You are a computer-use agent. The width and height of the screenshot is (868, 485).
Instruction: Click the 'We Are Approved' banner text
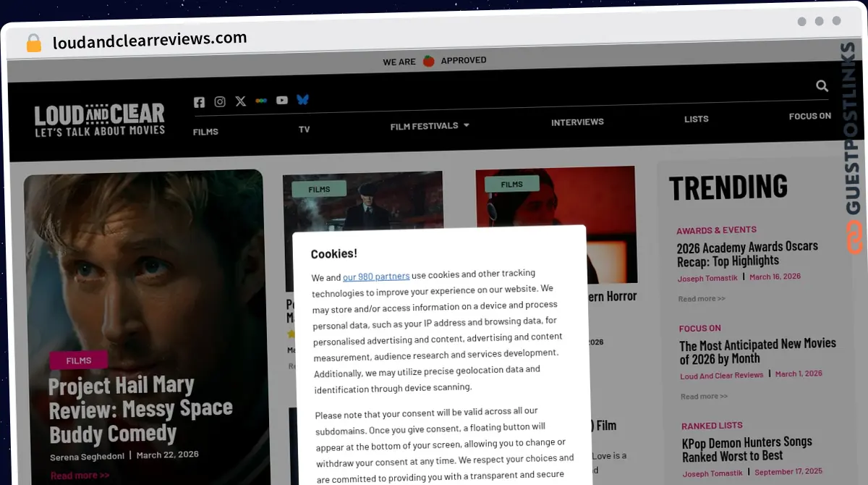[434, 62]
